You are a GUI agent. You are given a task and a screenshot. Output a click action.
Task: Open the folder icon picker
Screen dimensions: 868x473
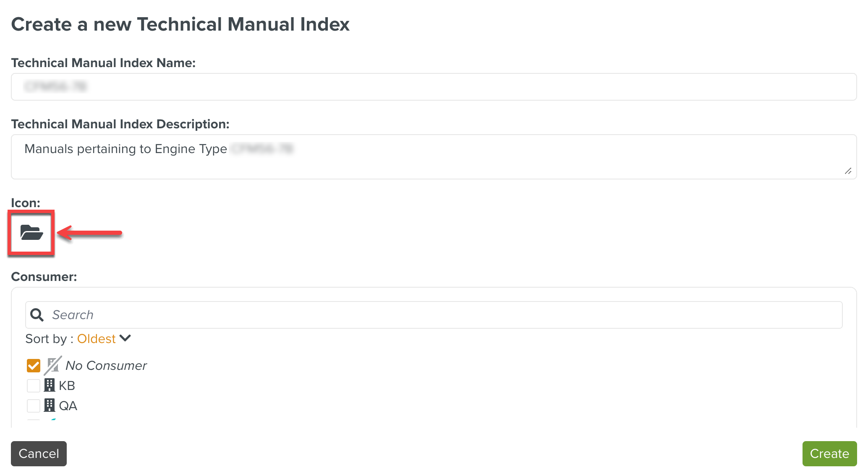(x=31, y=232)
